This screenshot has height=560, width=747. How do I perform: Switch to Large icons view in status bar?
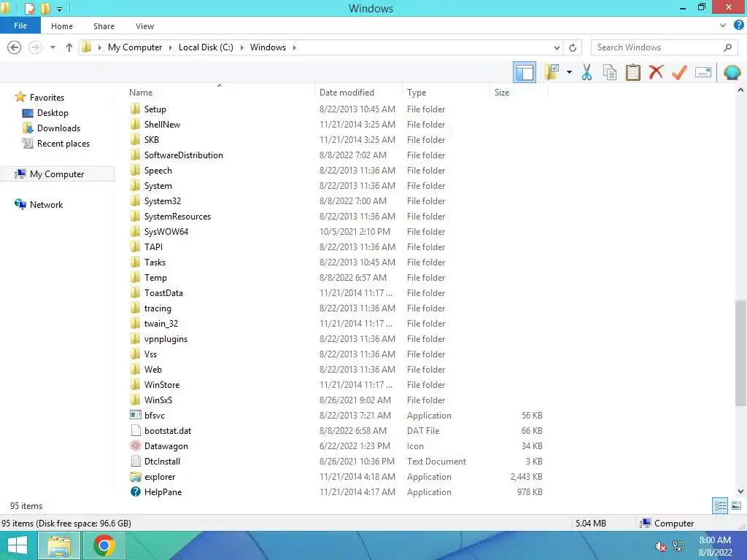point(736,506)
